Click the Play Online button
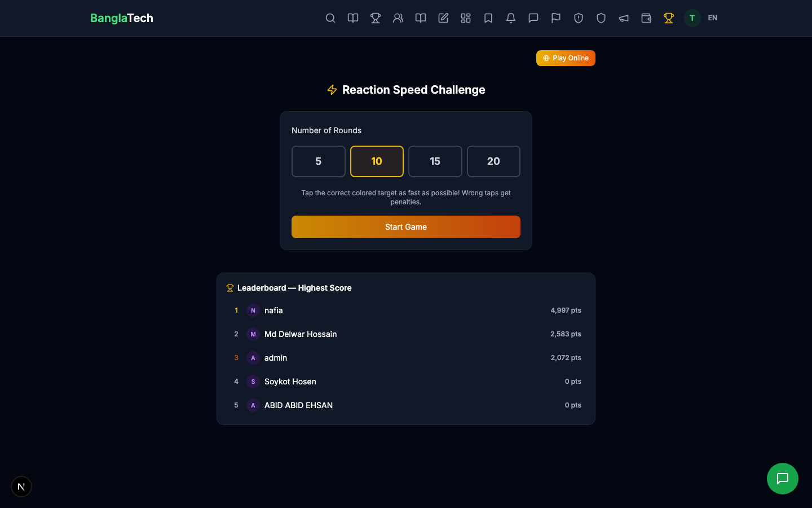This screenshot has width=812, height=508. [x=566, y=58]
